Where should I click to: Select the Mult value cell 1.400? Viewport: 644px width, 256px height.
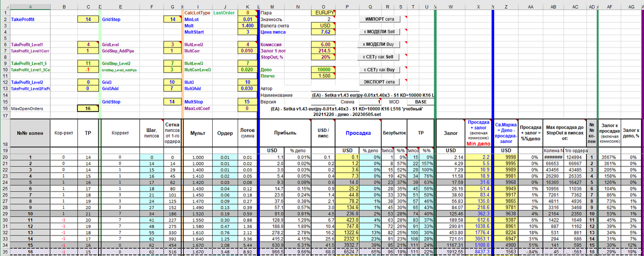[247, 25]
